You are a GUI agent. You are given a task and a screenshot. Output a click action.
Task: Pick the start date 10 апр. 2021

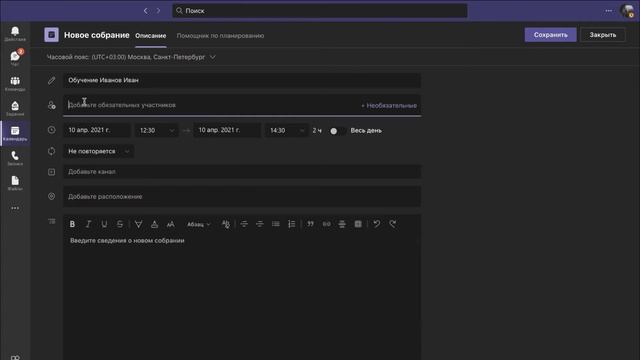(97, 130)
